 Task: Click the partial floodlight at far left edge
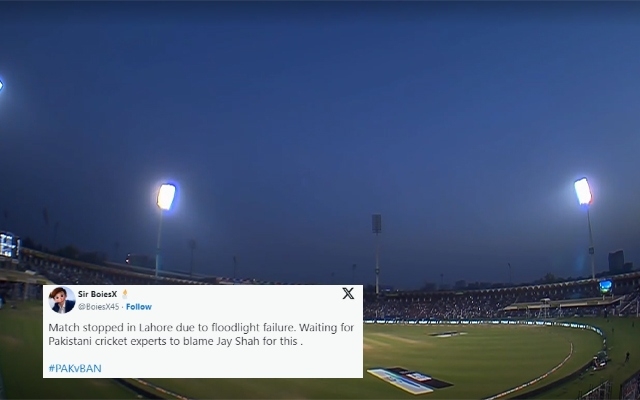(x=1, y=86)
